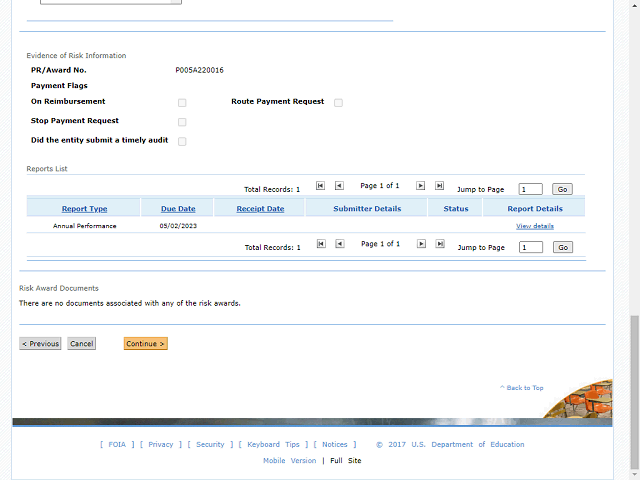Image resolution: width=640 pixels, height=480 pixels.
Task: Click the top Go button
Action: (x=562, y=189)
